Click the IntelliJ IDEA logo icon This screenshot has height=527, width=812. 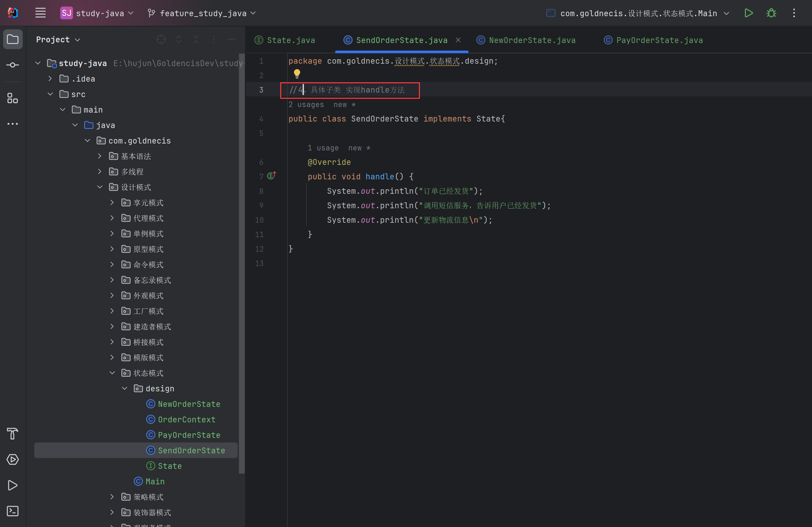point(13,13)
